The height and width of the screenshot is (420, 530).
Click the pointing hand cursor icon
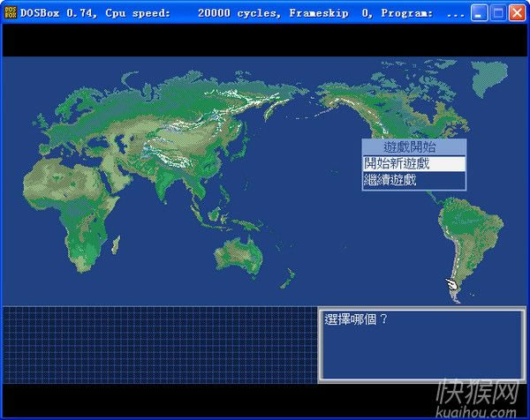(453, 286)
